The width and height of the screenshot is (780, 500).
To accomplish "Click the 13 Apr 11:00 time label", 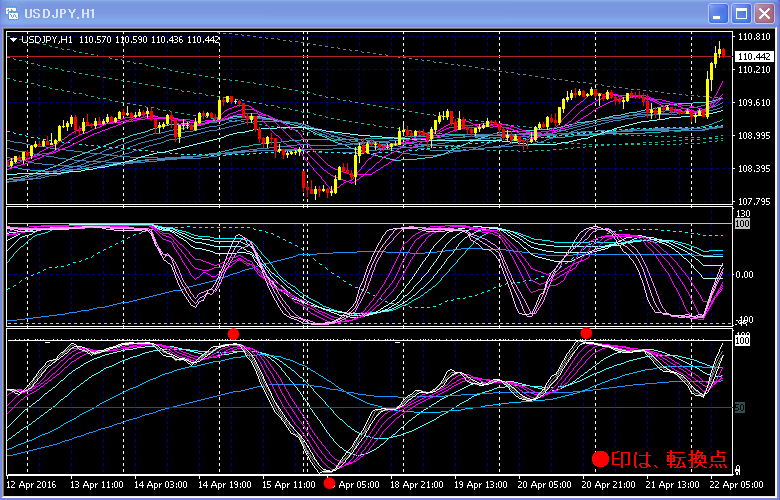I will [x=97, y=484].
